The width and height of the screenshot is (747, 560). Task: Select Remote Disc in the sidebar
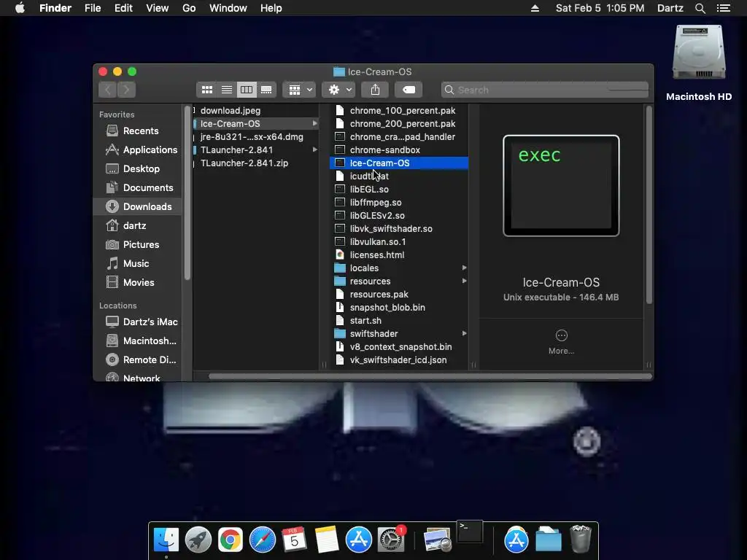(138, 360)
